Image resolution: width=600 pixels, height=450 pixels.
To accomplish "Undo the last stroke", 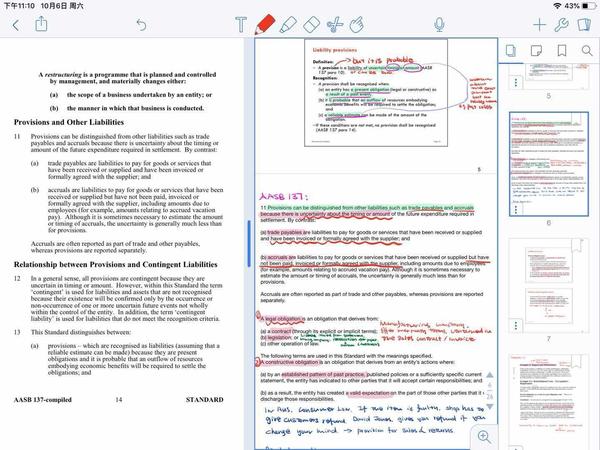I will click(141, 25).
